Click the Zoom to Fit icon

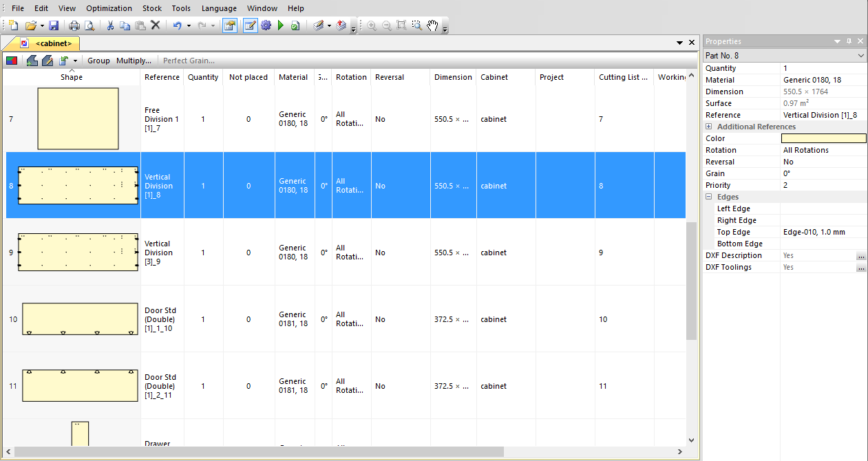(402, 26)
